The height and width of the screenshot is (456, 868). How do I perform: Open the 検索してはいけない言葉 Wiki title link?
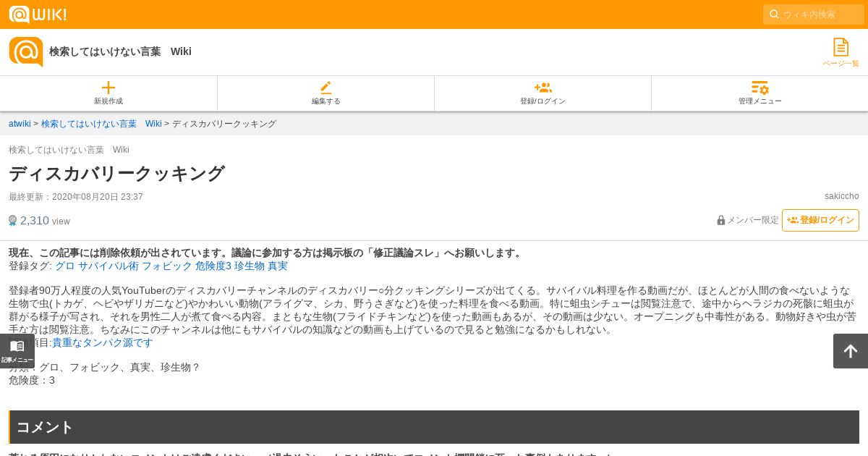tap(120, 51)
